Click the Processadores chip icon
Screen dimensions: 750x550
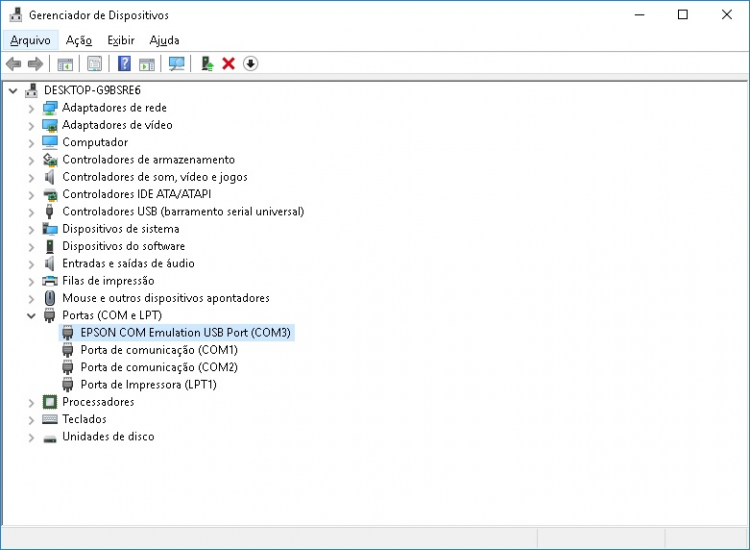(50, 402)
